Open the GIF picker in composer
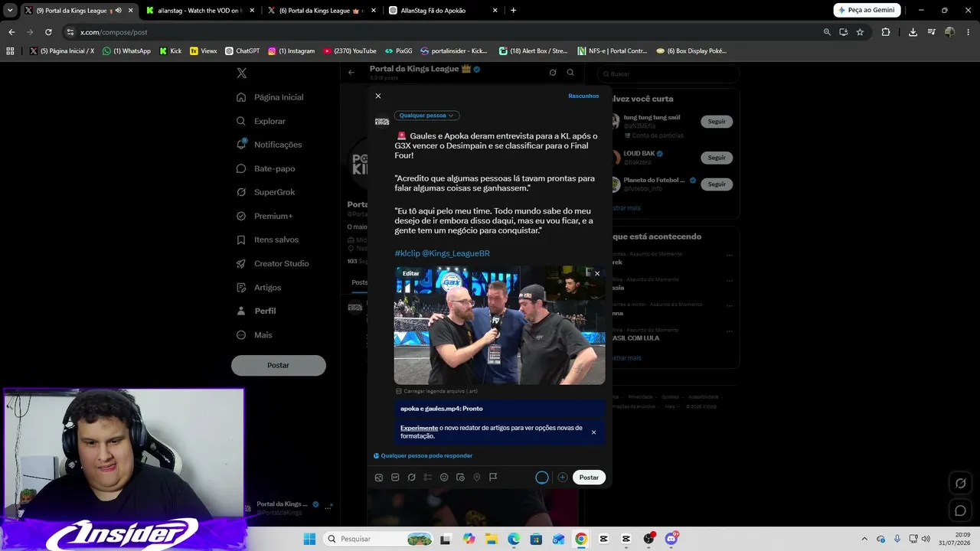The width and height of the screenshot is (980, 551). 395,478
